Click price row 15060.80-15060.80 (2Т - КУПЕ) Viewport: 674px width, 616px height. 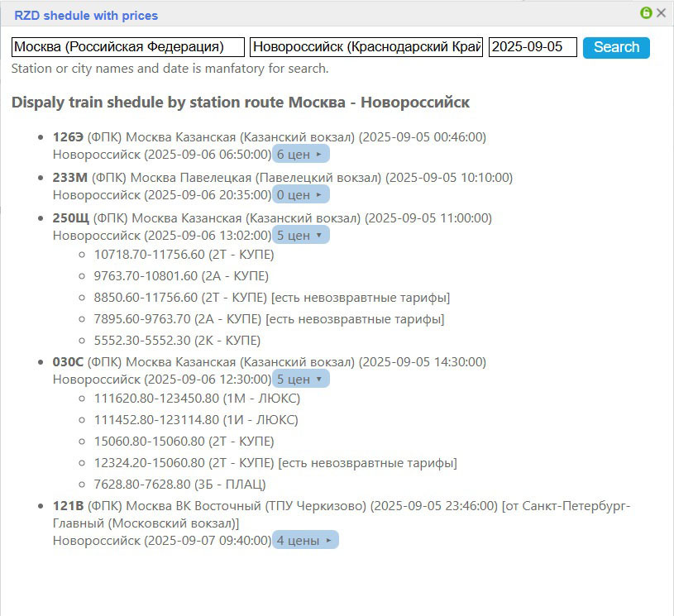click(x=184, y=442)
